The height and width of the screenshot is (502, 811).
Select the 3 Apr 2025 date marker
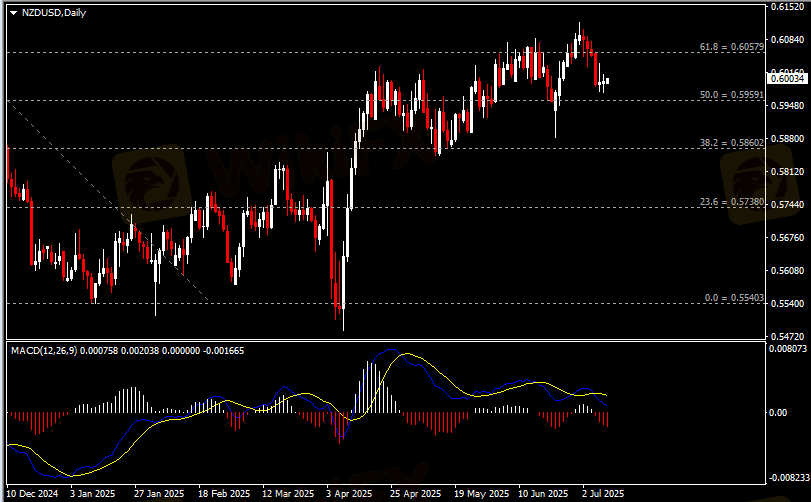(349, 494)
